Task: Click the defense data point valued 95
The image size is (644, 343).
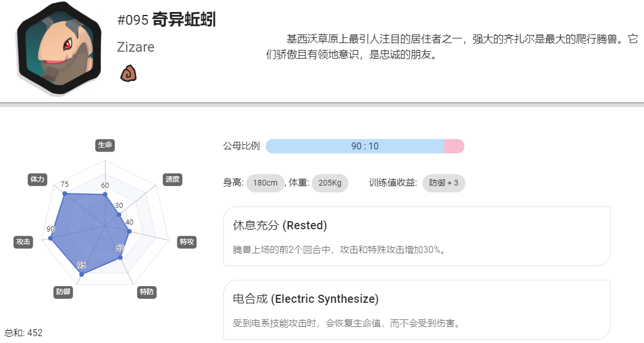Action: tap(82, 274)
